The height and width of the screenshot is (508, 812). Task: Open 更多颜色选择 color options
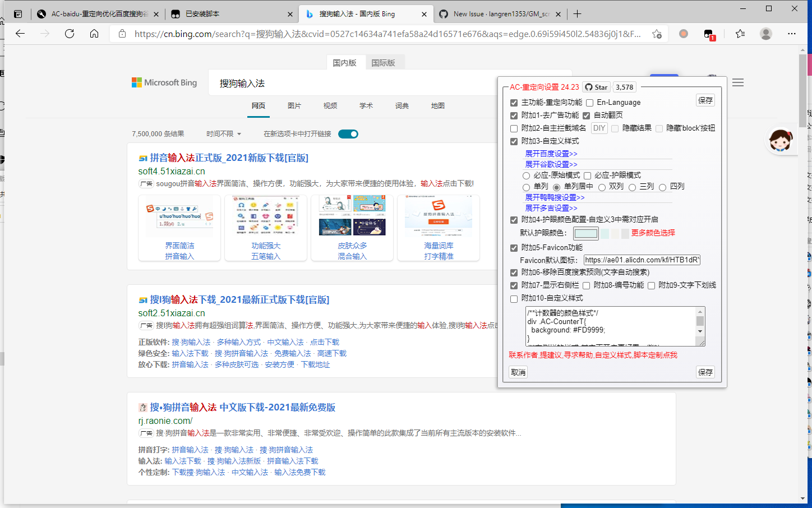coord(653,233)
